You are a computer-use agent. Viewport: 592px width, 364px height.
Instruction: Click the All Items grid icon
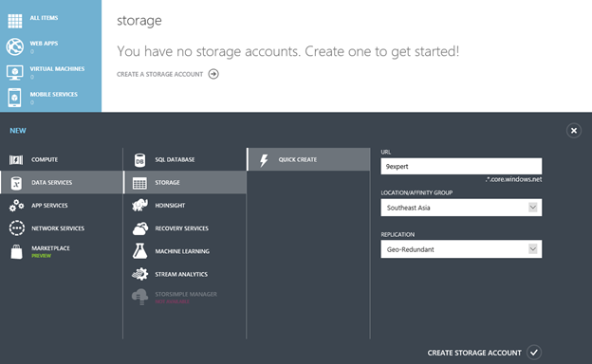click(x=15, y=21)
